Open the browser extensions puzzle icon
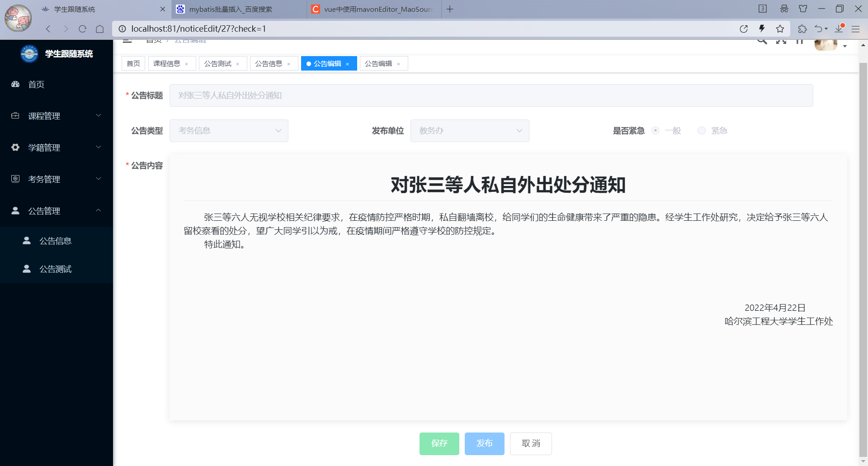Image resolution: width=868 pixels, height=466 pixels. [x=802, y=29]
